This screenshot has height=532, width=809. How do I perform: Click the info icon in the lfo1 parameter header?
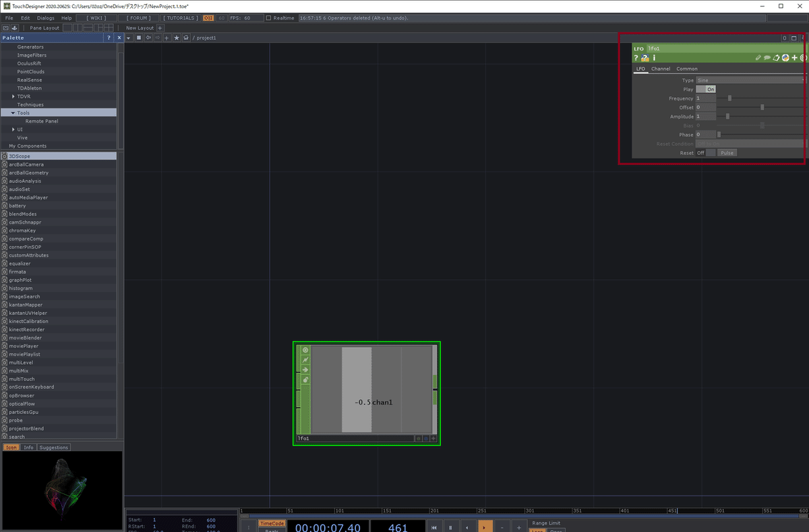coord(654,58)
